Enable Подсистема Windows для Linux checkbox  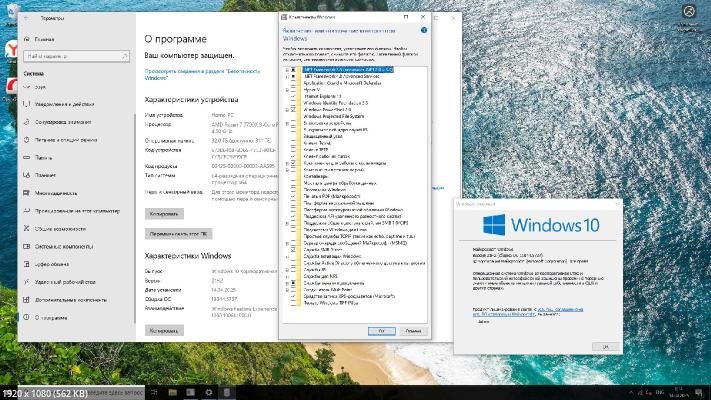(293, 229)
